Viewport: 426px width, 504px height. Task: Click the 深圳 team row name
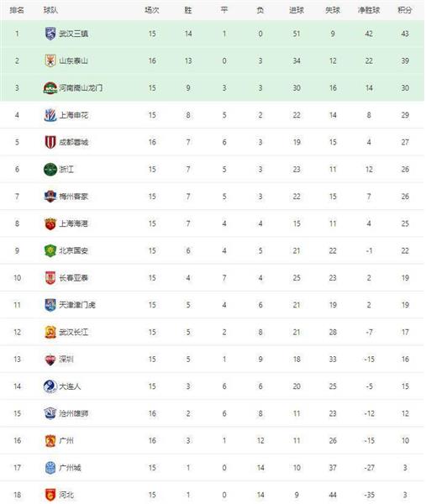click(x=66, y=360)
